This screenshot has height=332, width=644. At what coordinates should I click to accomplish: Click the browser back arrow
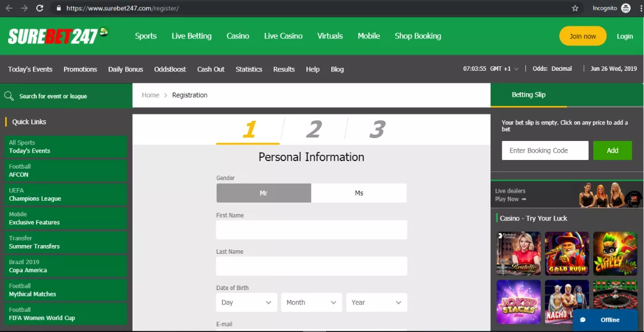[x=9, y=9]
